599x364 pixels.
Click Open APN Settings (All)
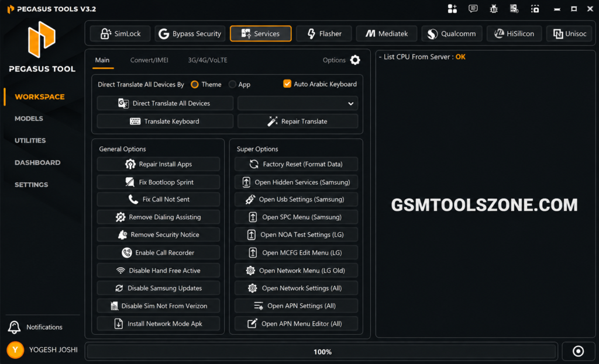(x=296, y=306)
